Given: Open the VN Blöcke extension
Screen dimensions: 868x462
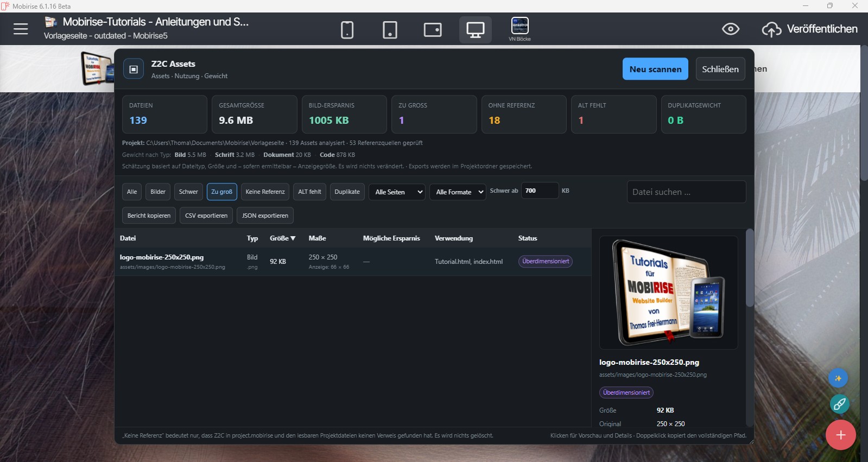Looking at the screenshot, I should (520, 29).
